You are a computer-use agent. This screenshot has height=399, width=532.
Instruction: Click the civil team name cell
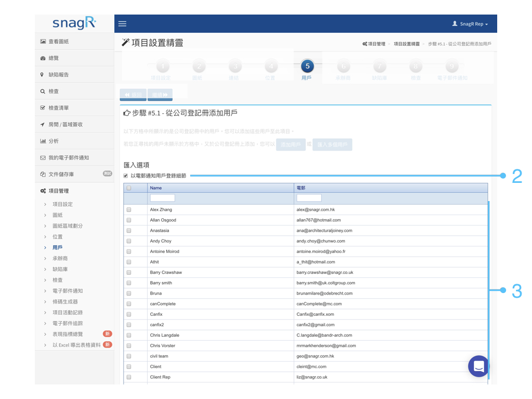point(220,356)
